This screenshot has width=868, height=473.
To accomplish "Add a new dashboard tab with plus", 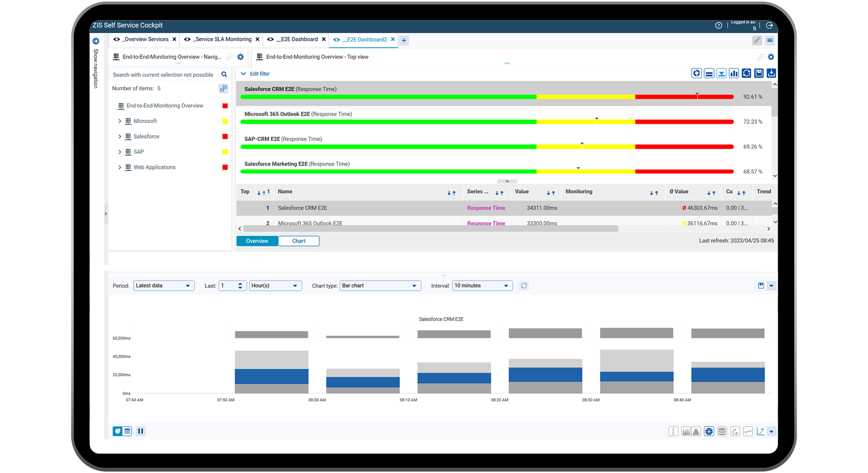I will [404, 40].
